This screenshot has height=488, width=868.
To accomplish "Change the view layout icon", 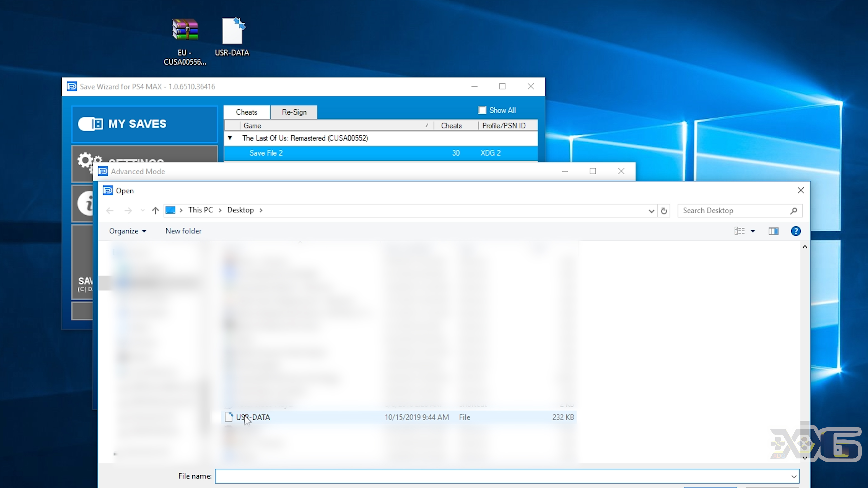I will coord(739,231).
